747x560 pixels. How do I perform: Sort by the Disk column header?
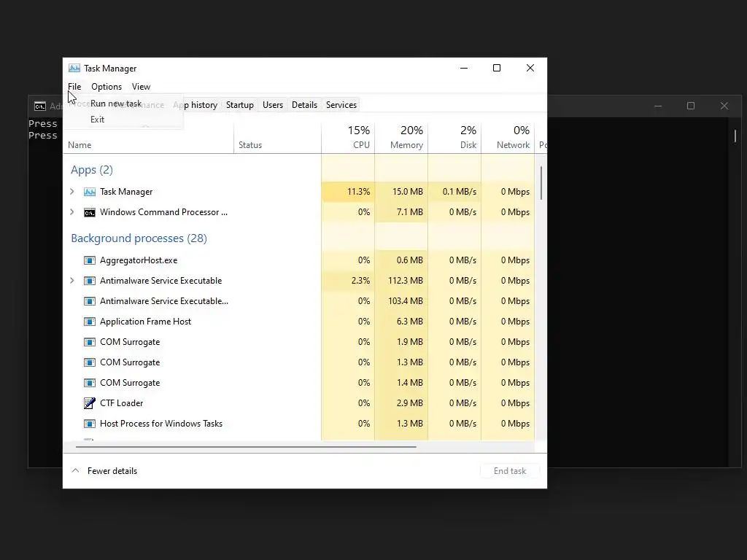[x=454, y=138]
